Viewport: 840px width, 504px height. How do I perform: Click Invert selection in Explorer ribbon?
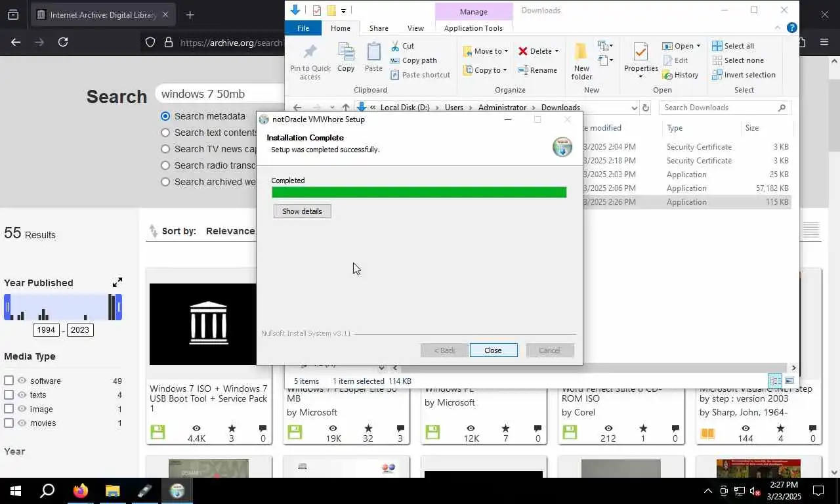(744, 75)
